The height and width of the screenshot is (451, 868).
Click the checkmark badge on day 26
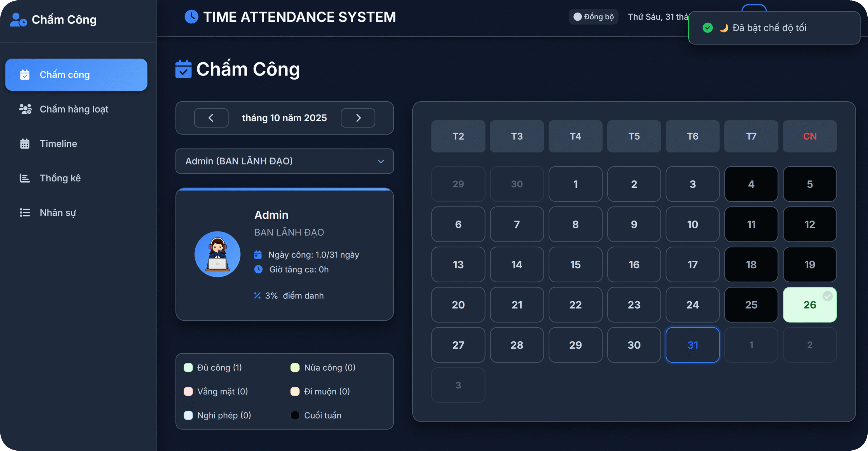click(x=827, y=296)
